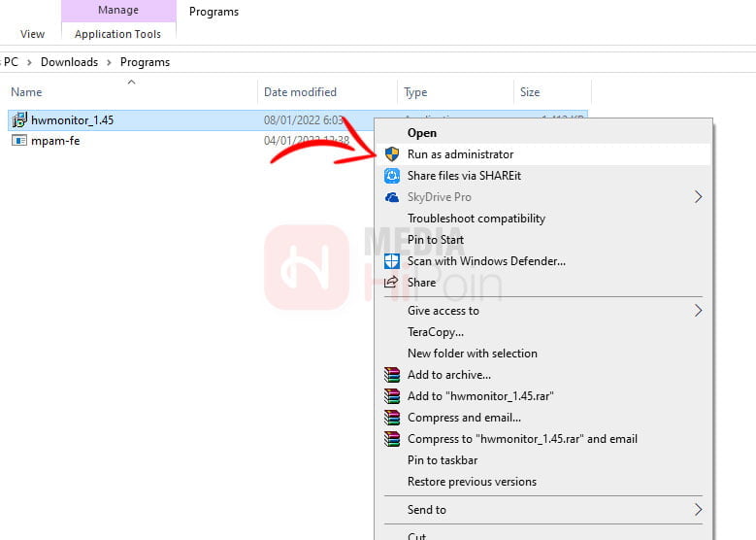Open breadcrumb chevron after PC
Image resolution: width=756 pixels, height=540 pixels.
click(29, 62)
